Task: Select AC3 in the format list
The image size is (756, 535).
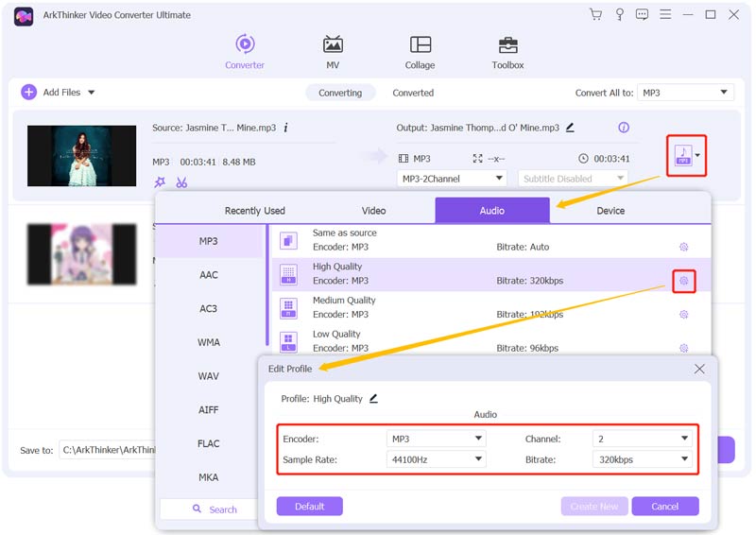Action: tap(209, 308)
